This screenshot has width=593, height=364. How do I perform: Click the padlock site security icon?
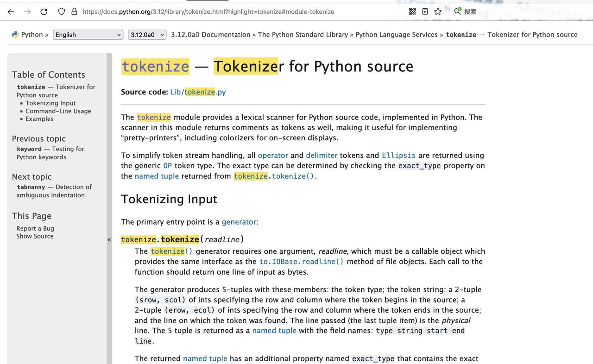pos(75,12)
